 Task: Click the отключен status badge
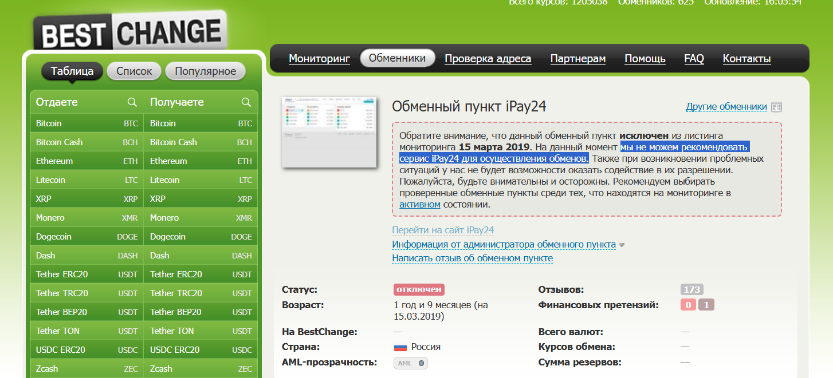419,290
